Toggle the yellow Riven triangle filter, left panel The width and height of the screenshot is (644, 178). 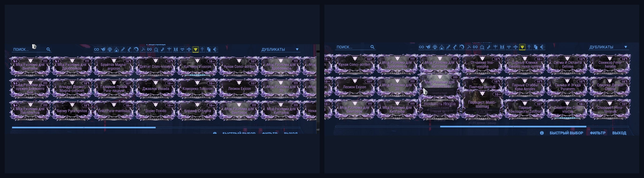[x=196, y=49]
